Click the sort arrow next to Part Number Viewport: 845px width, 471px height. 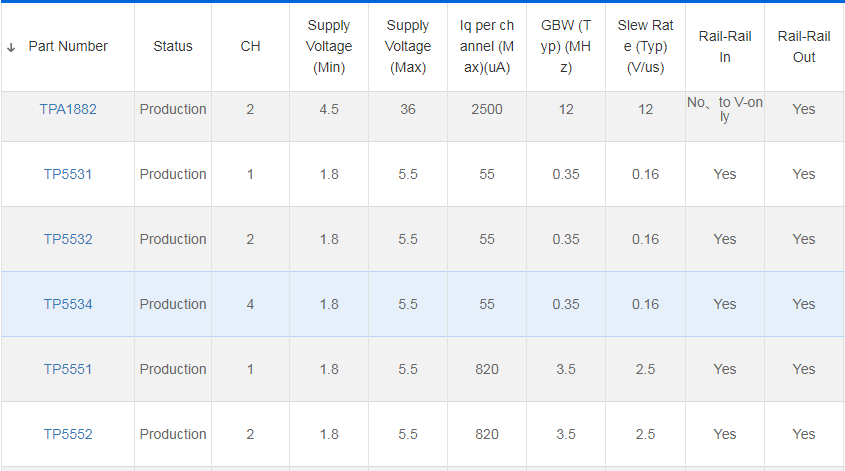point(11,47)
